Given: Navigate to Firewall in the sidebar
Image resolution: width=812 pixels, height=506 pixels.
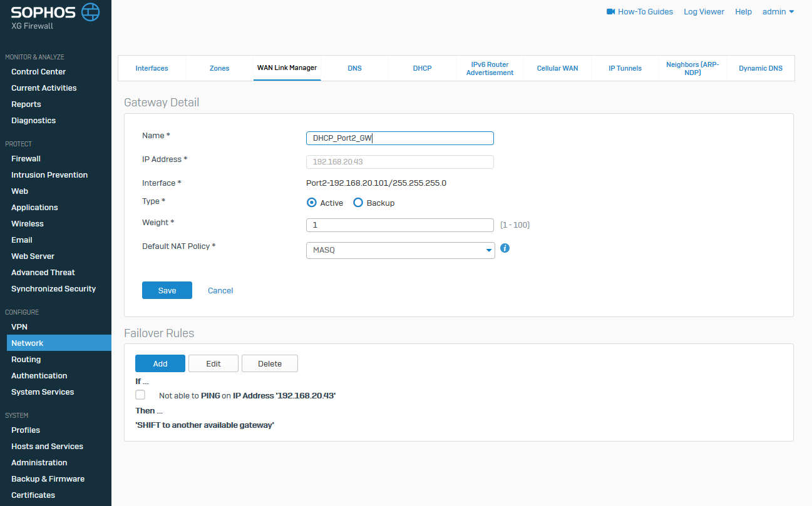Looking at the screenshot, I should pyautogui.click(x=26, y=159).
